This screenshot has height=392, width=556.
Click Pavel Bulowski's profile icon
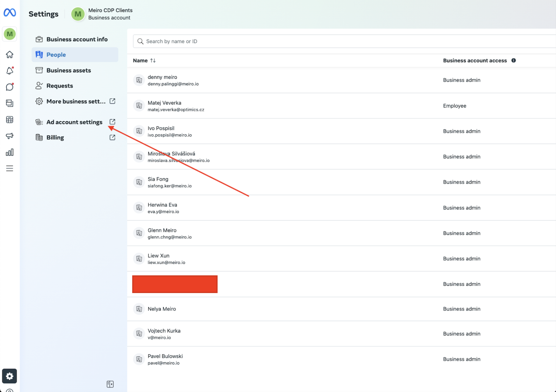pos(139,359)
